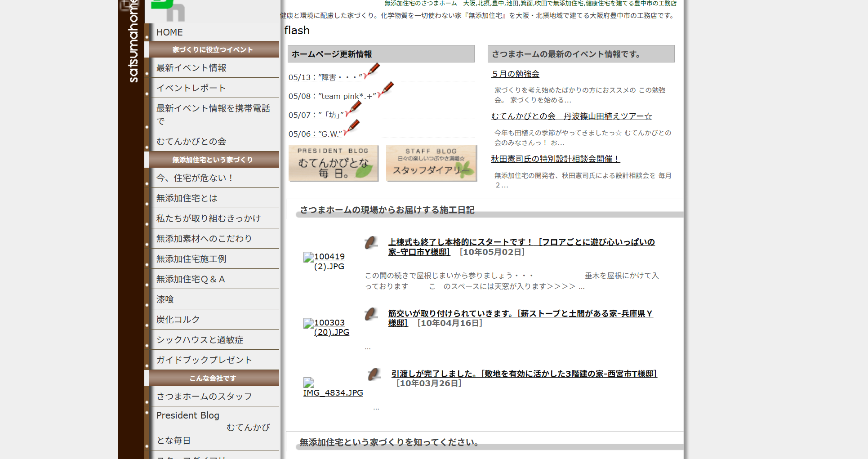868x459 pixels.
Task: Open the Staff Blog diary banner
Action: pos(431,163)
